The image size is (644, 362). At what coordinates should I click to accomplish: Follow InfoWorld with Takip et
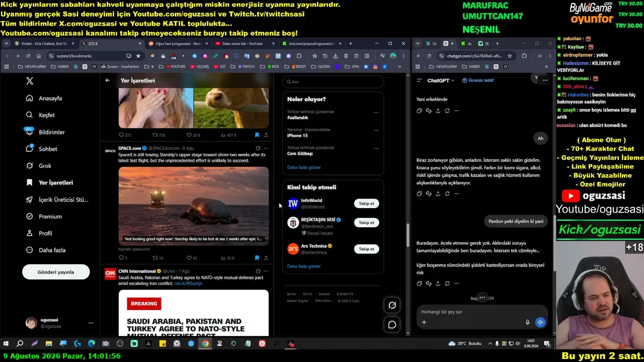click(x=366, y=204)
